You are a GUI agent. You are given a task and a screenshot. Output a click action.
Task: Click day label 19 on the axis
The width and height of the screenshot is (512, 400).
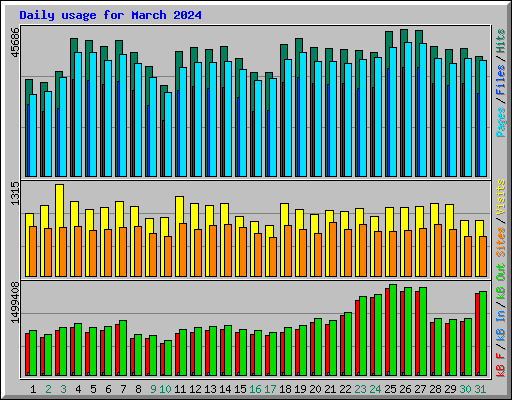(x=300, y=389)
